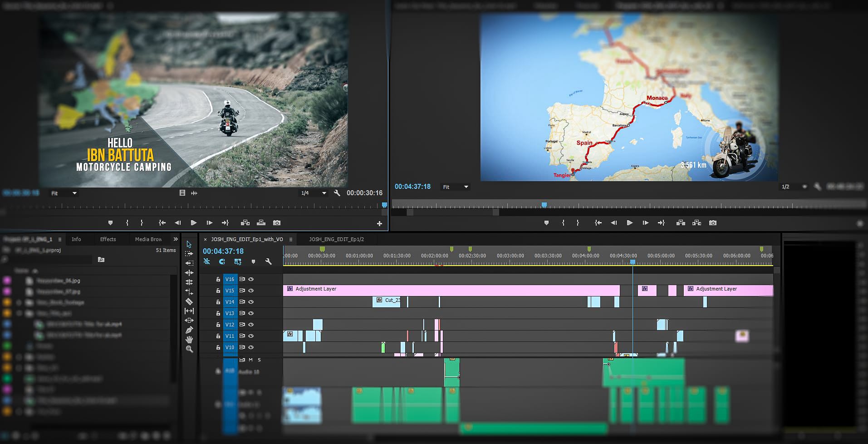Go to Out point in Source monitor
The height and width of the screenshot is (444, 868).
tap(225, 223)
